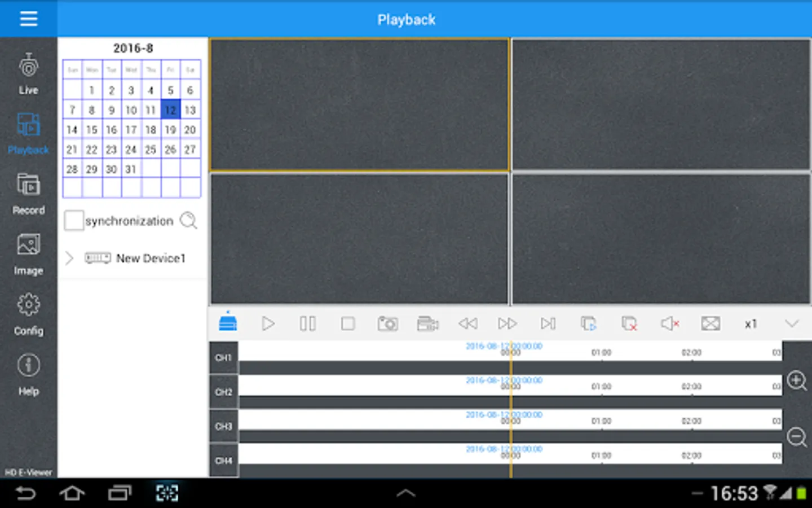Select August 12 in the calendar
Viewport: 812px width, 508px height.
[170, 110]
